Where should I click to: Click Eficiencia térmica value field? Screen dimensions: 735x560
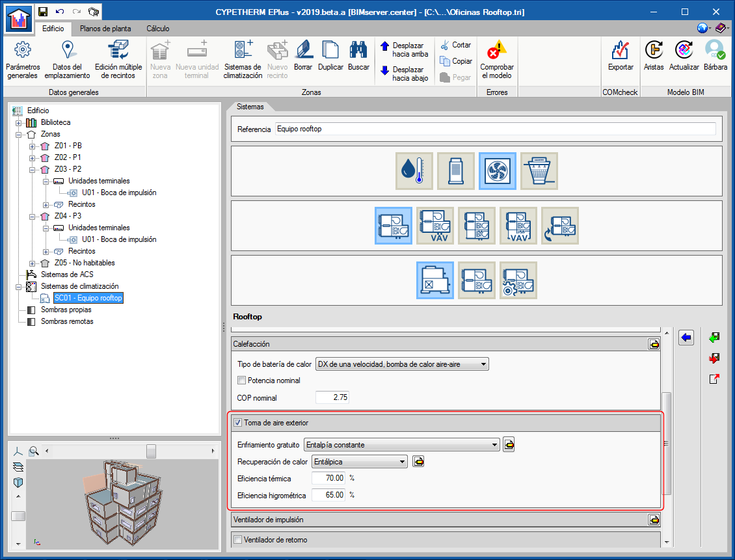[328, 478]
